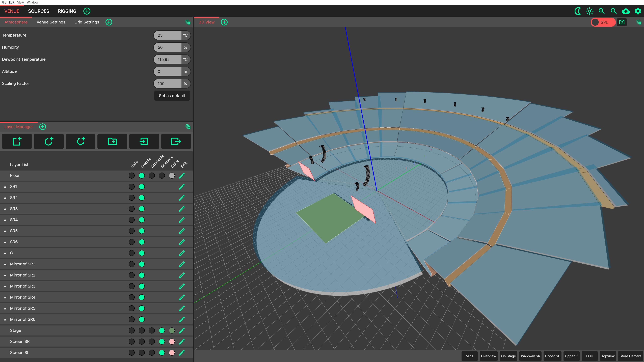Toggle SPL mode in the 3D view
Image resolution: width=644 pixels, height=362 pixels.
(x=603, y=22)
